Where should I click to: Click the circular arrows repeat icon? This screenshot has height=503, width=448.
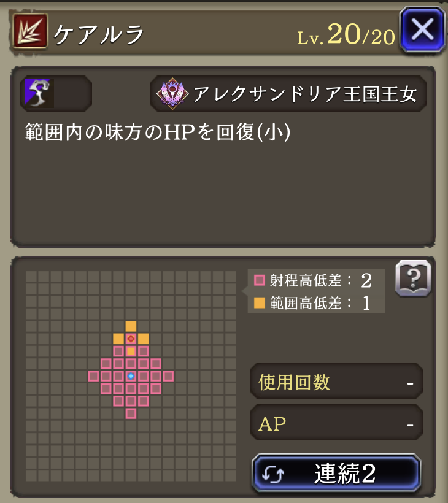[272, 474]
